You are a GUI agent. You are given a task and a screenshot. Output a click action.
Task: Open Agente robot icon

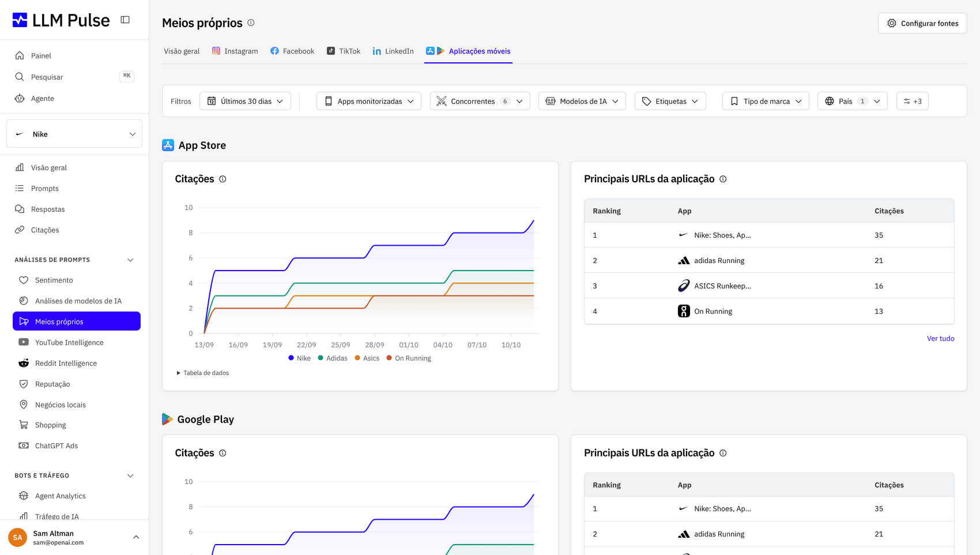pyautogui.click(x=20, y=98)
